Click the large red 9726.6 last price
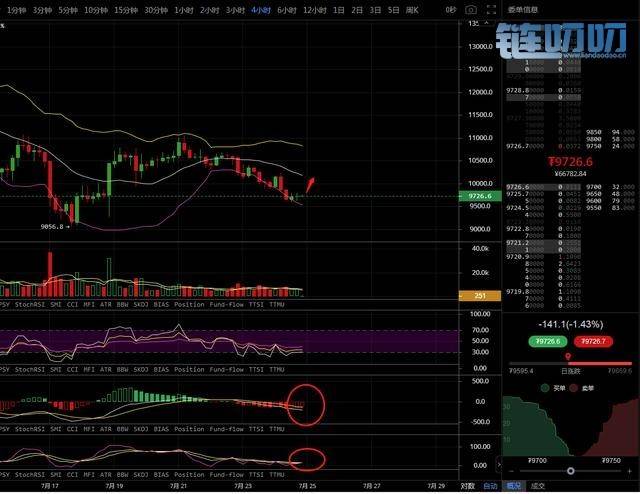The height and width of the screenshot is (494, 640). click(570, 162)
